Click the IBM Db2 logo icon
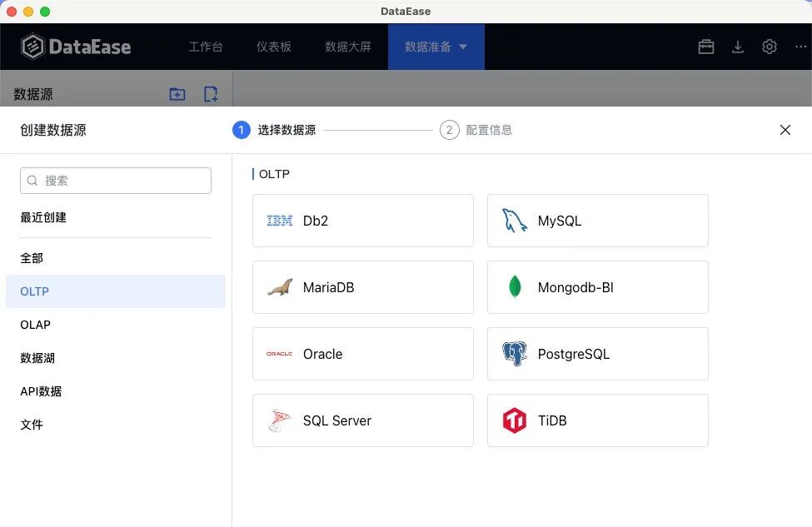812x527 pixels. point(280,221)
